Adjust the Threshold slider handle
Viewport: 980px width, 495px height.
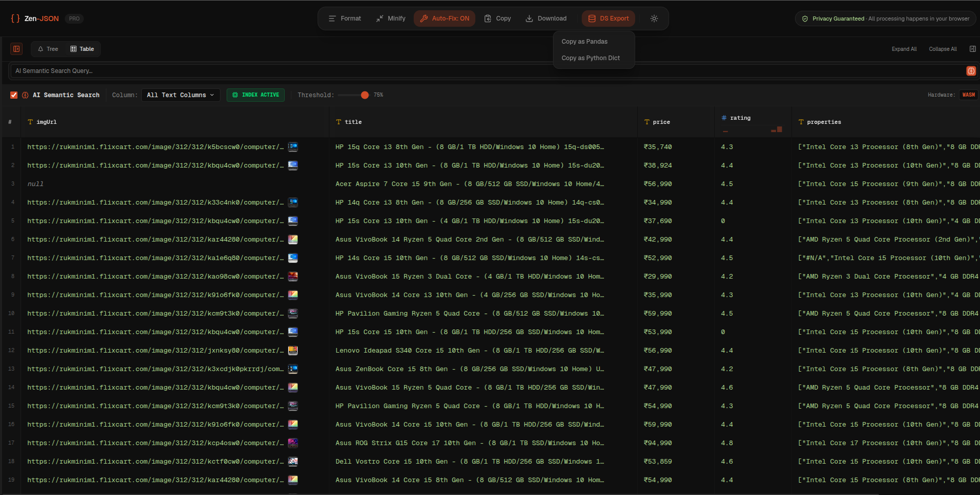(365, 95)
